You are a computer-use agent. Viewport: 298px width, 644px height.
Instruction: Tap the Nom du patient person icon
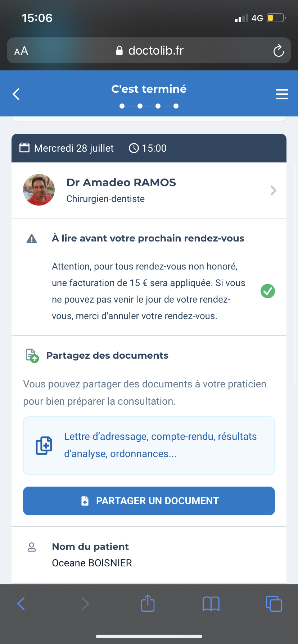32,547
